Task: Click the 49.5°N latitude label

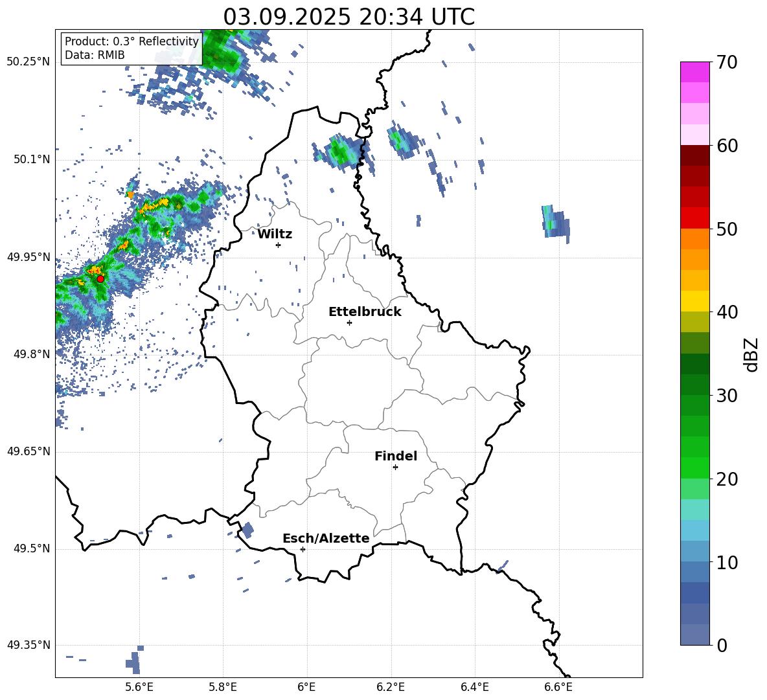Action: 31,548
